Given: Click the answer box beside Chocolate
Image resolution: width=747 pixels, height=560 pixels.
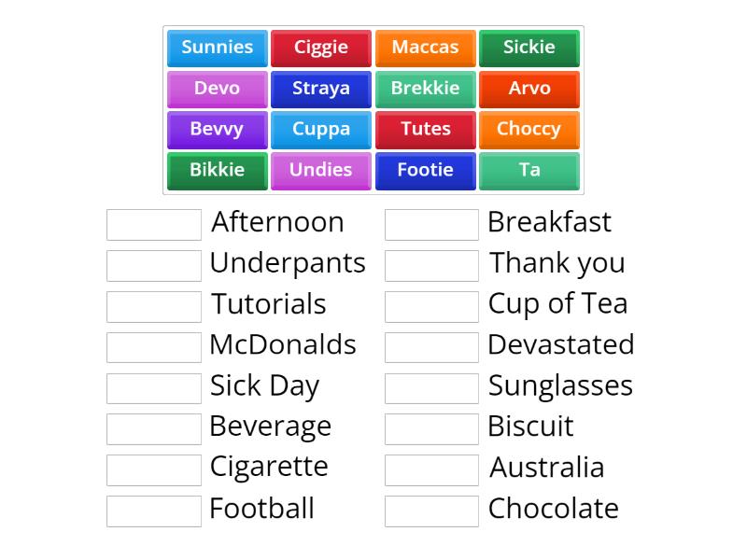Looking at the screenshot, I should click(431, 510).
